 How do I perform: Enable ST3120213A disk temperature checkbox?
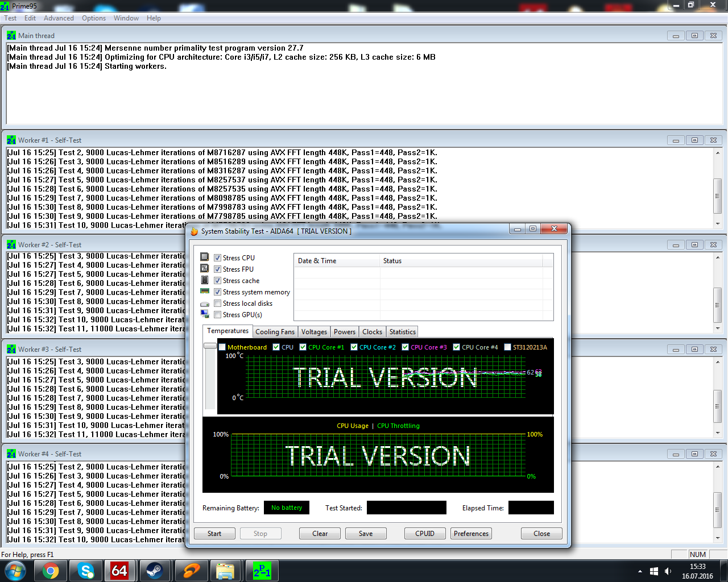pos(507,347)
